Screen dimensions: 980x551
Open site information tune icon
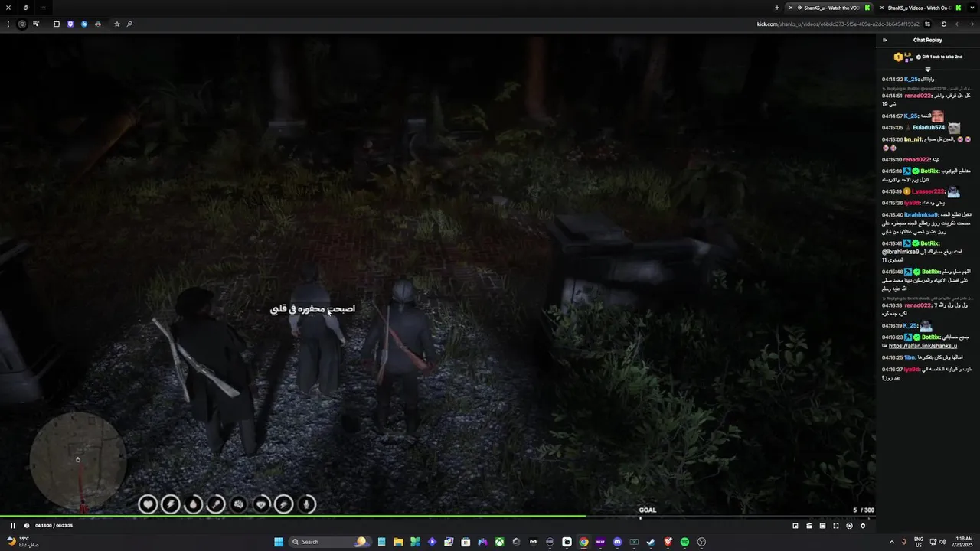click(928, 24)
